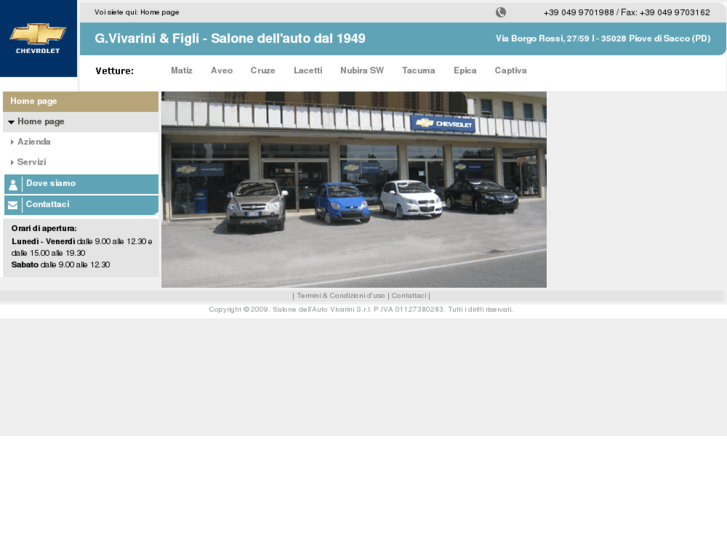Select the tan Home page sidebar header
The image size is (727, 545).
pyautogui.click(x=81, y=102)
